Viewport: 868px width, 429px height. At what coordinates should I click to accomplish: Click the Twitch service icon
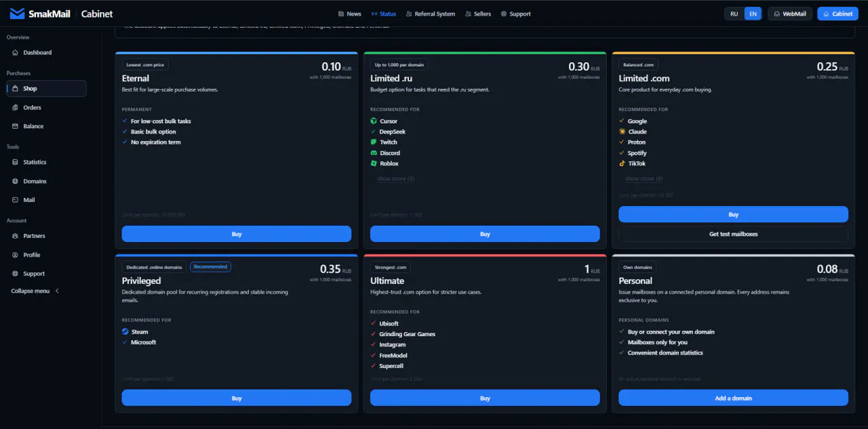point(374,142)
